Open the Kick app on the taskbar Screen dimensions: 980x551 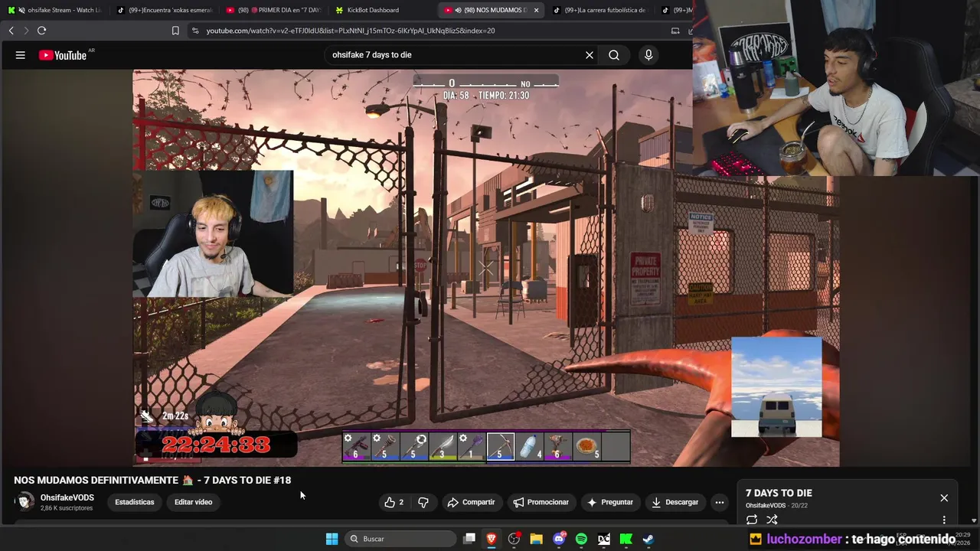[626, 539]
